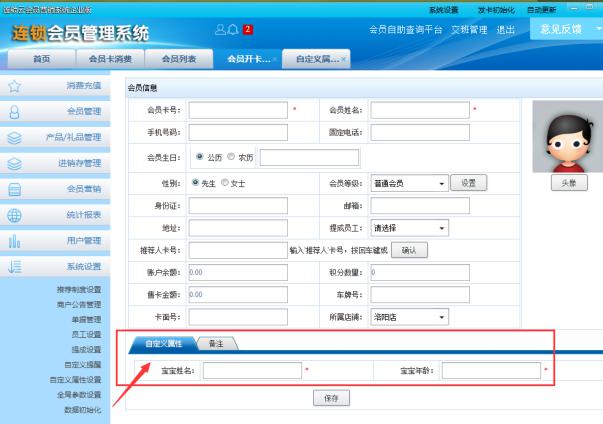Click the 会员管理 person icon in sidebar

pyautogui.click(x=14, y=112)
